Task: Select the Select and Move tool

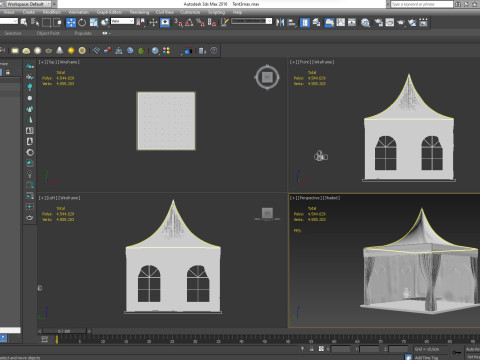Action: [71, 22]
